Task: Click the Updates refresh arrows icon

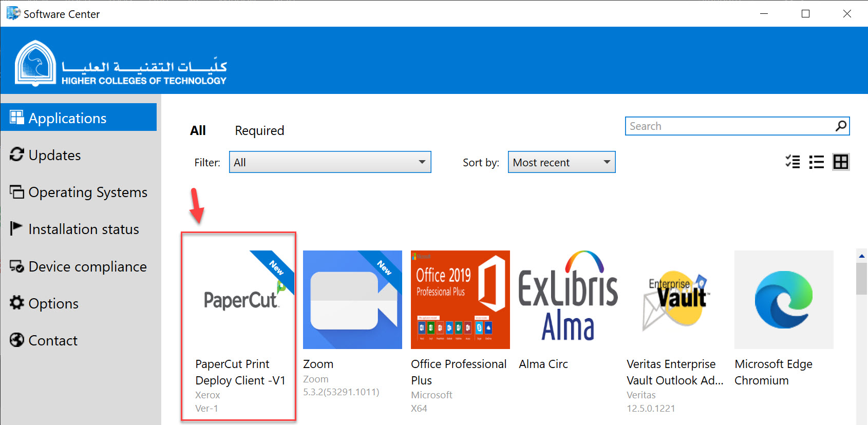Action: point(17,154)
